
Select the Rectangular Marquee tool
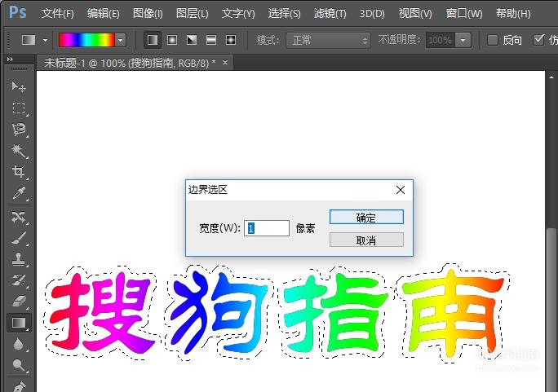pyautogui.click(x=18, y=108)
